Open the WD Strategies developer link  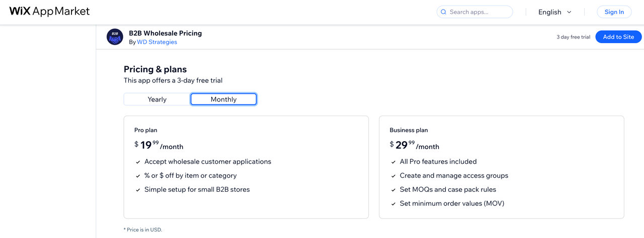[157, 42]
